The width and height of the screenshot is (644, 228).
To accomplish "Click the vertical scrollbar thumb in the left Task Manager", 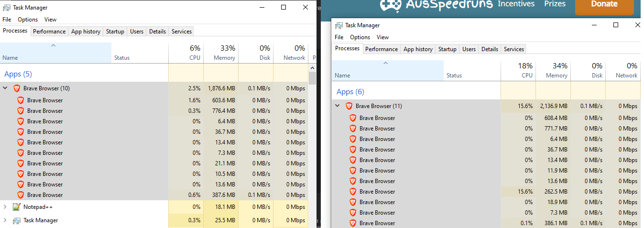I will click(x=313, y=78).
